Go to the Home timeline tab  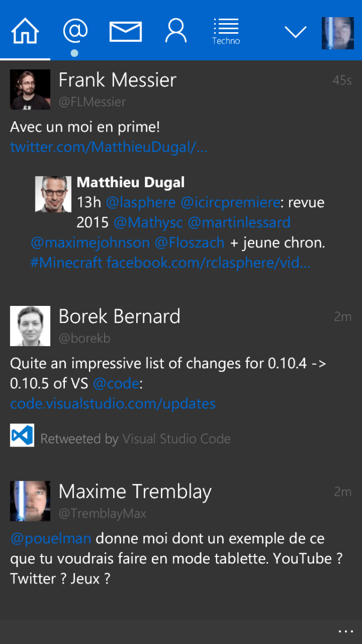(25, 31)
